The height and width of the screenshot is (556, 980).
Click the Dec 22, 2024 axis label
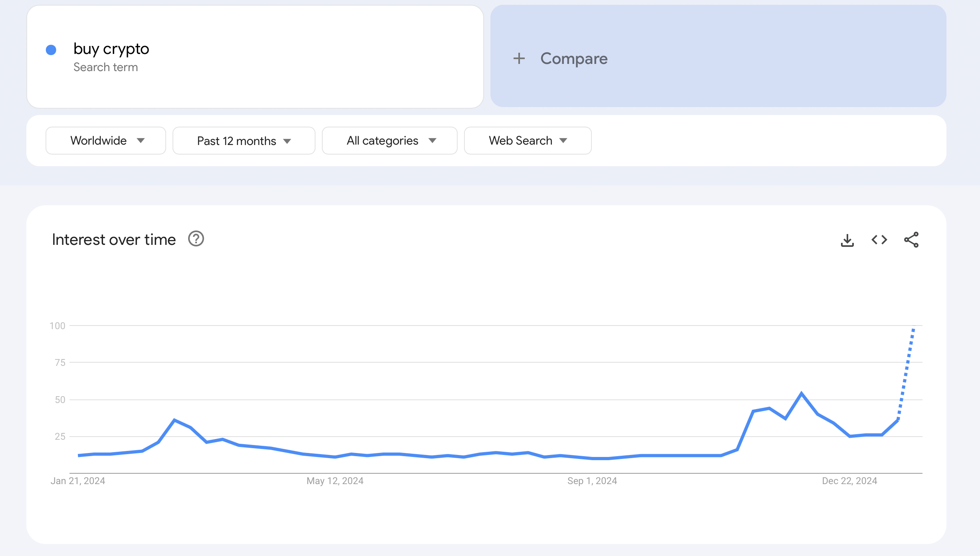tap(849, 481)
